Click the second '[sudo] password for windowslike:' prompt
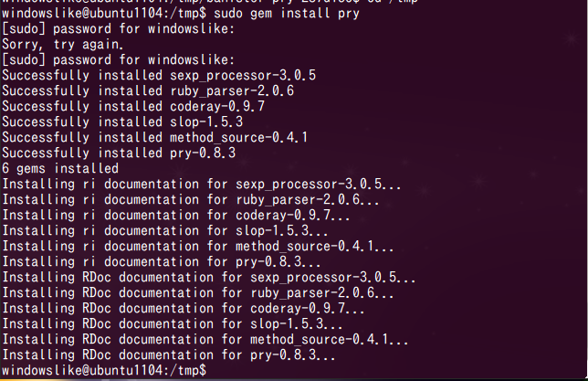Screen dimensions: 588x381 coord(119,59)
